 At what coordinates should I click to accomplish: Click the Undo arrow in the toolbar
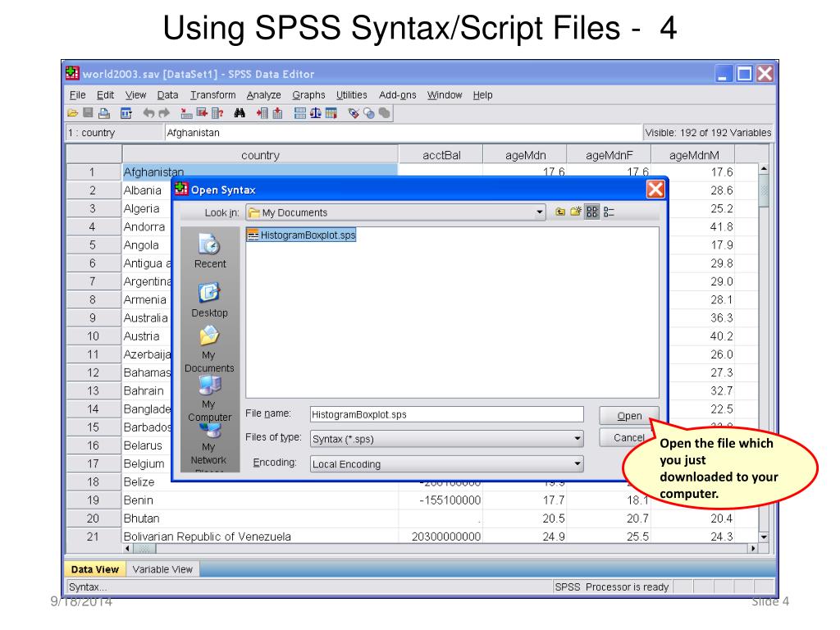[x=148, y=113]
